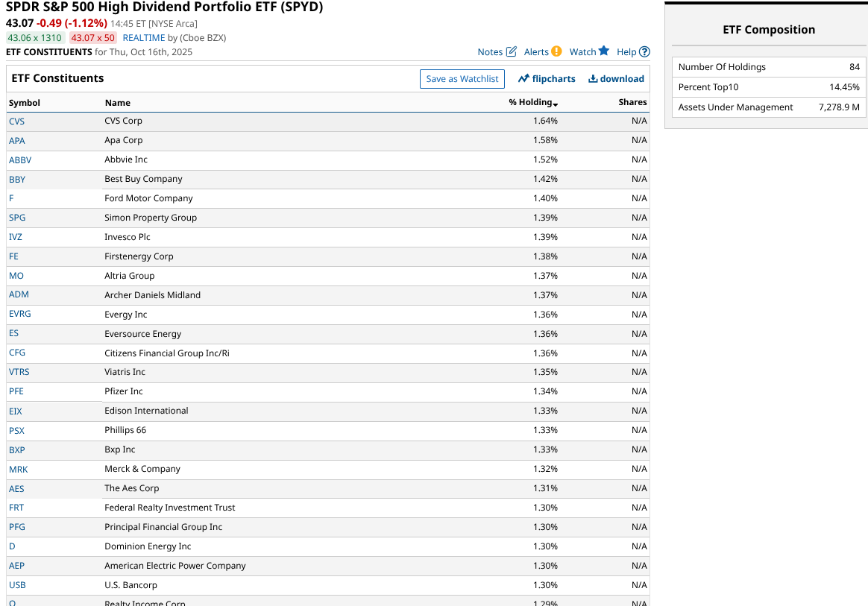868x606 pixels.
Task: Select the ask quote 43.07 x 50
Action: pos(93,37)
